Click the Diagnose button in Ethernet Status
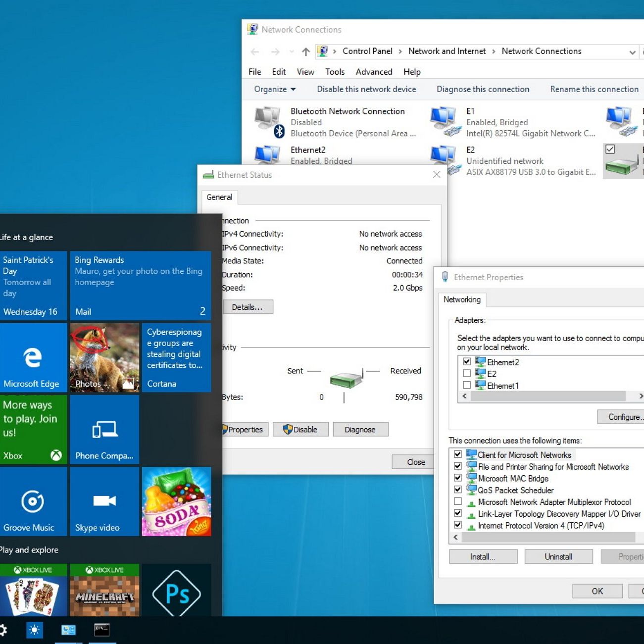 (360, 430)
